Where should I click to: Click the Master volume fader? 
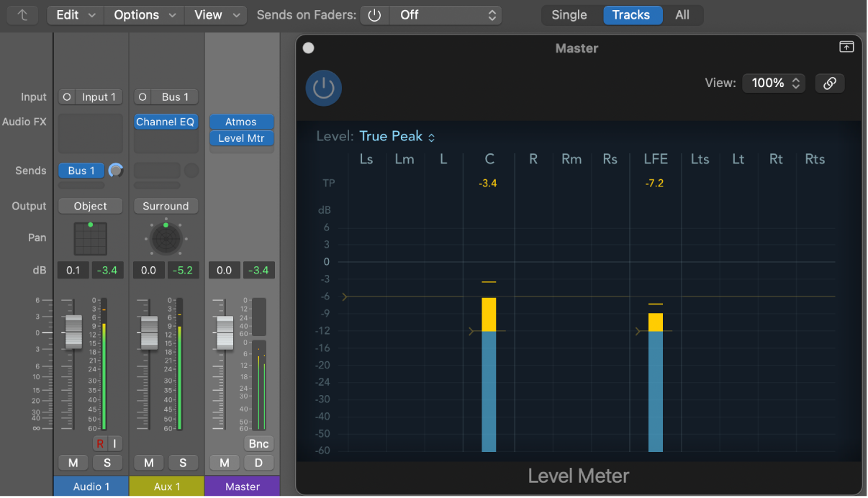pos(225,334)
